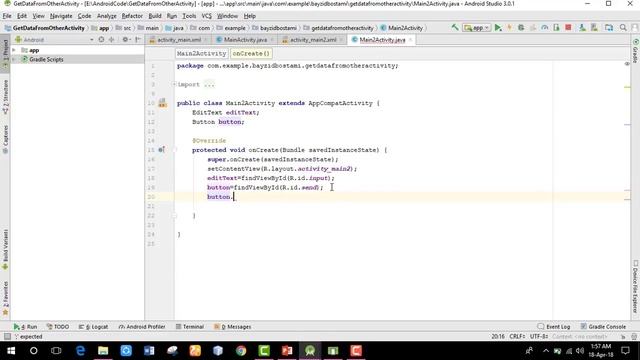Open the Favorites side tool window
This screenshot has height=360, width=640.
pyautogui.click(x=5, y=298)
